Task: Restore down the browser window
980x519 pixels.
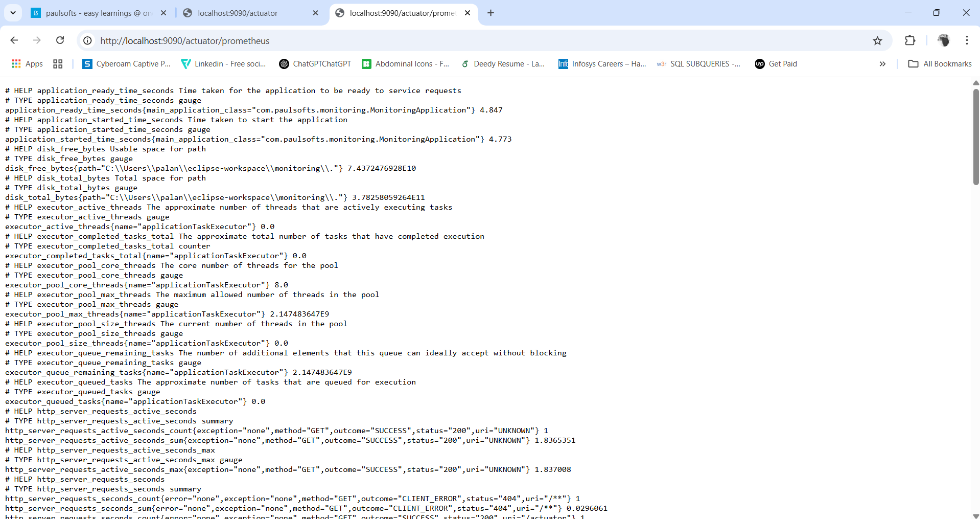Action: pos(937,13)
